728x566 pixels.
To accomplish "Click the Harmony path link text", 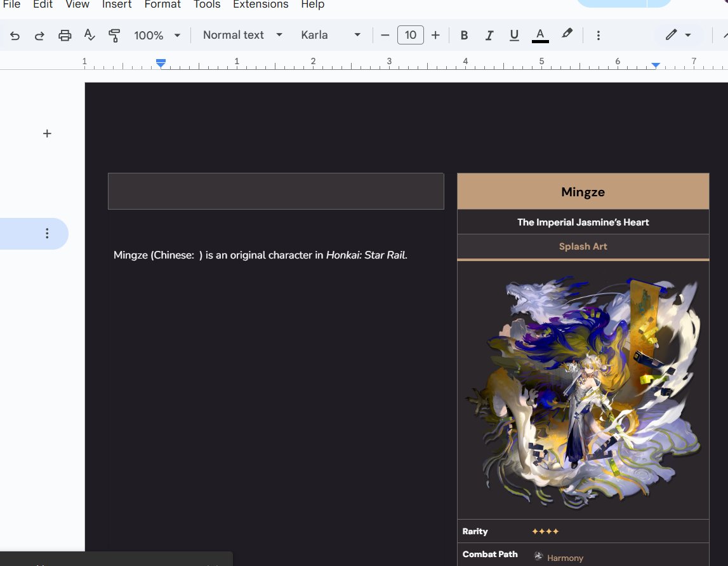I will (565, 558).
